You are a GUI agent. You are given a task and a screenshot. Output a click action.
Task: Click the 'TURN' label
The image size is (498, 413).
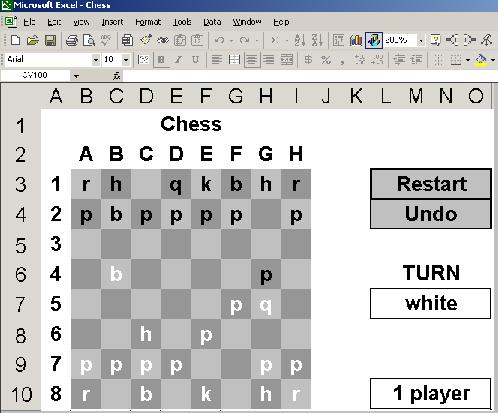tap(431, 273)
